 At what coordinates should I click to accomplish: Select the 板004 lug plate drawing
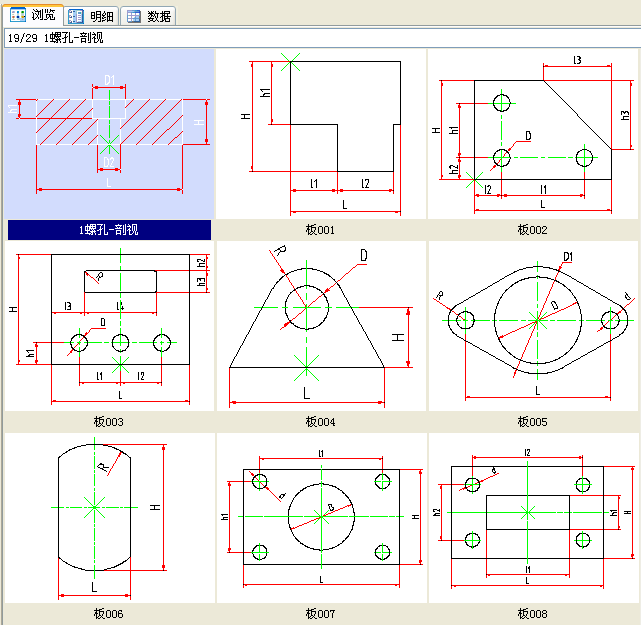[320, 325]
